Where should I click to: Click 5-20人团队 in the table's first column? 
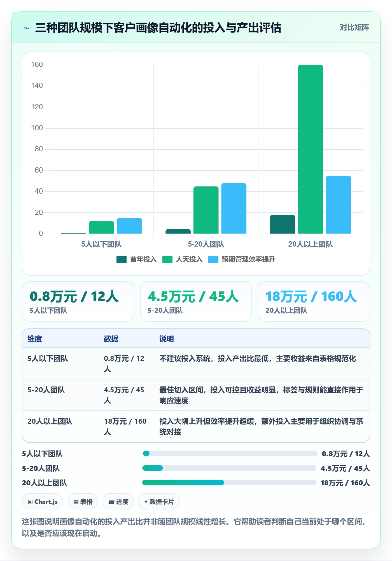coord(46,390)
